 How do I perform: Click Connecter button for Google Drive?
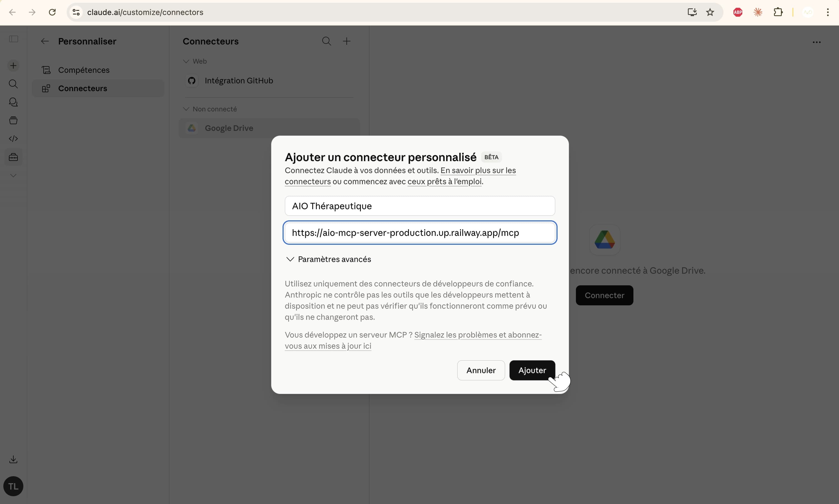604,295
